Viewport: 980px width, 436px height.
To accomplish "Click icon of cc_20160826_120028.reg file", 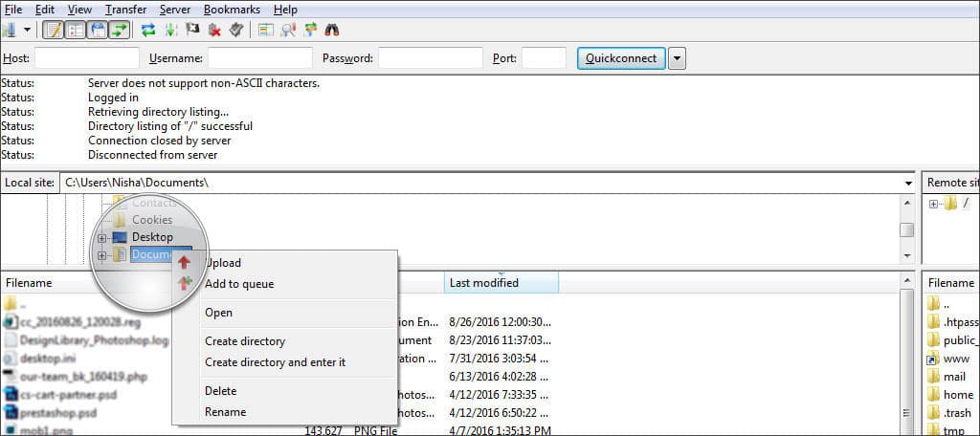I will pyautogui.click(x=11, y=322).
